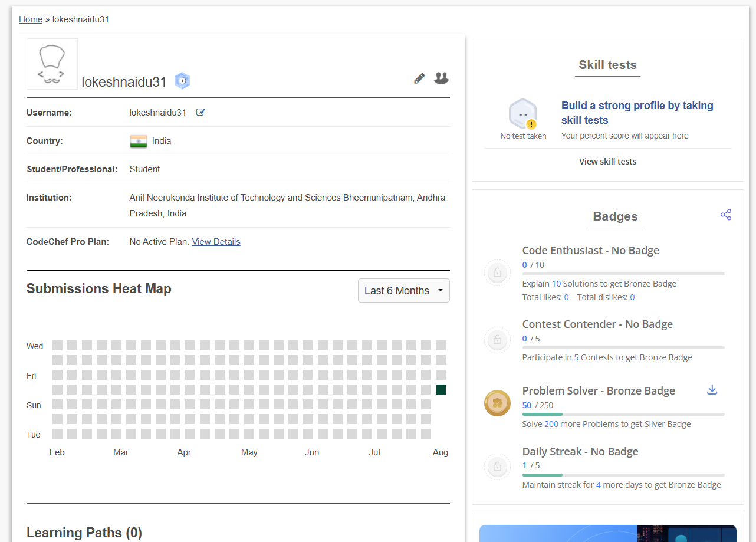Image resolution: width=756 pixels, height=542 pixels.
Task: Click View skill tests
Action: click(608, 162)
